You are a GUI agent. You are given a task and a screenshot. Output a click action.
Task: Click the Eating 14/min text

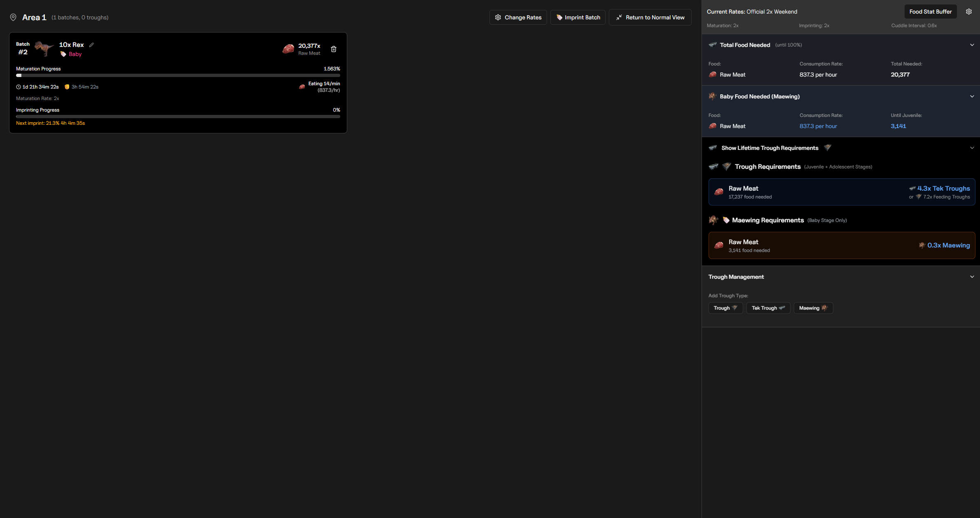pos(324,84)
